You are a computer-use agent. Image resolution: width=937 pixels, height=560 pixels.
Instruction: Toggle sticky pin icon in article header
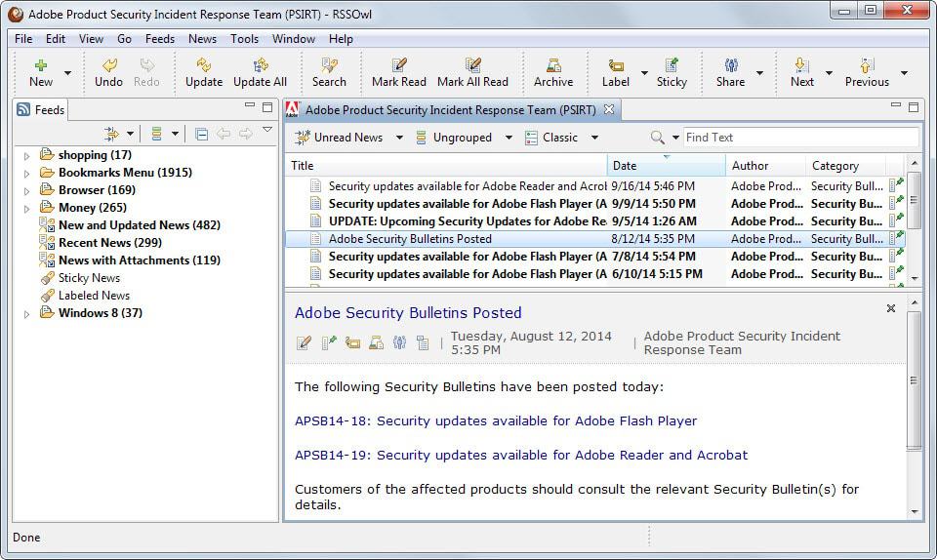click(x=328, y=342)
